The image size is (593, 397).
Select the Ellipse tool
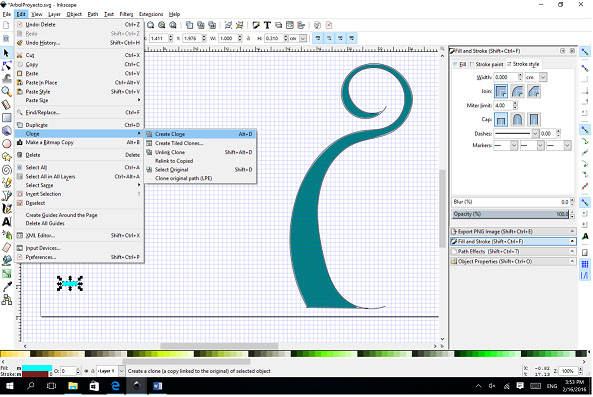pos(6,144)
